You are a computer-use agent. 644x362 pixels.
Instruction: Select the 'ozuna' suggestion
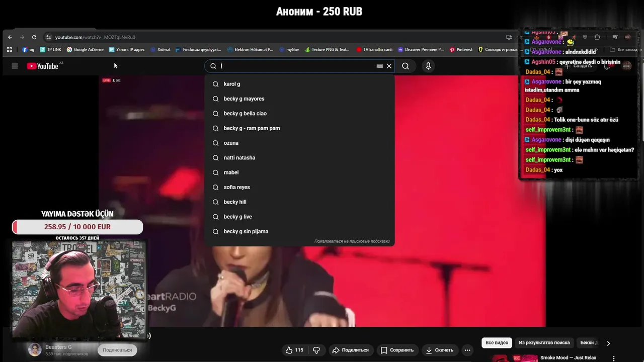pyautogui.click(x=300, y=143)
